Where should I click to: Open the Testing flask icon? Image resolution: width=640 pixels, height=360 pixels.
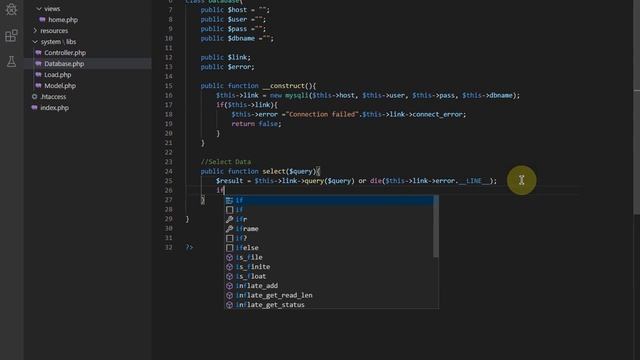pyautogui.click(x=11, y=62)
